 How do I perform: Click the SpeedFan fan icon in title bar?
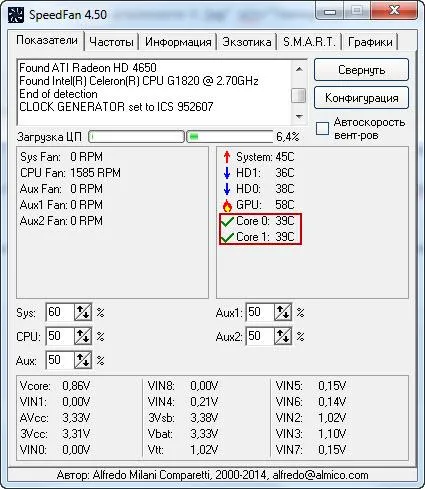click(x=16, y=15)
